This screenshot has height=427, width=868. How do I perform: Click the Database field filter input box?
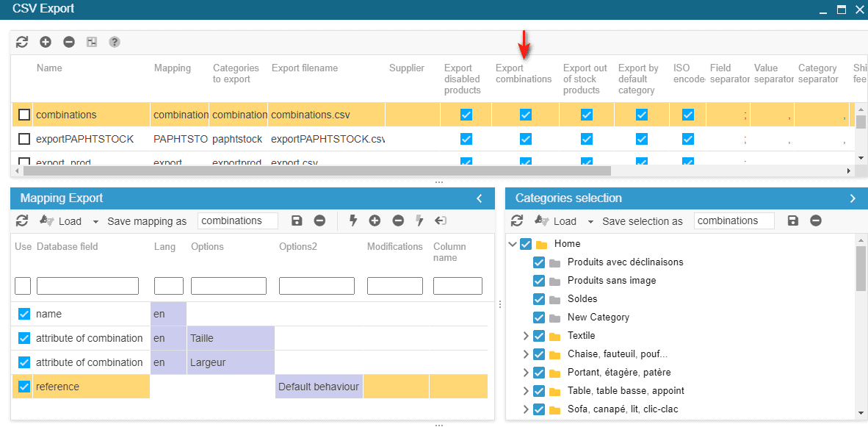tap(87, 286)
